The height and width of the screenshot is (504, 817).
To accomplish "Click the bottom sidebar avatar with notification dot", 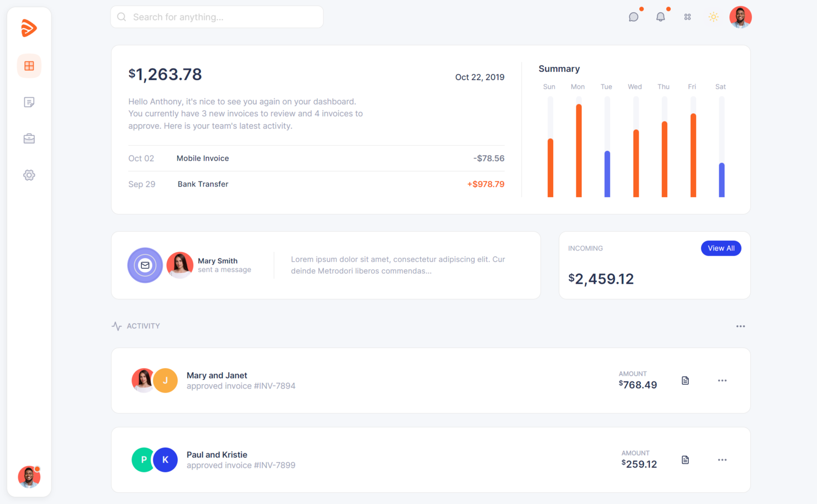I will 29,477.
